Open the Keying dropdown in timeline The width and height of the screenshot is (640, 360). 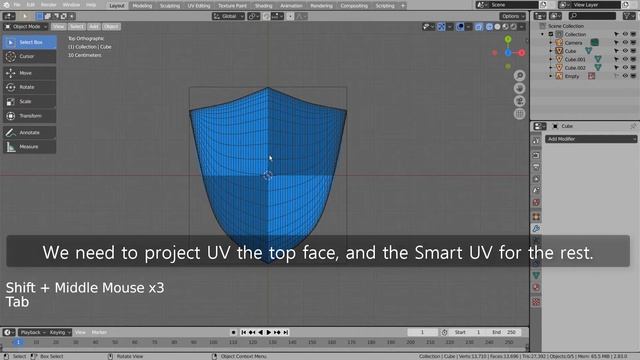pos(60,332)
